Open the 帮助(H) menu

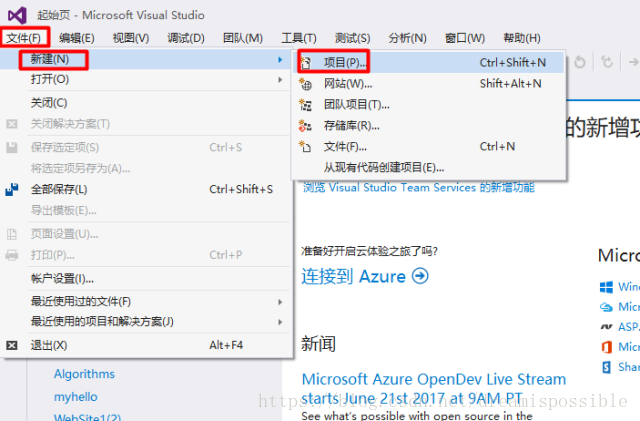coord(522,38)
